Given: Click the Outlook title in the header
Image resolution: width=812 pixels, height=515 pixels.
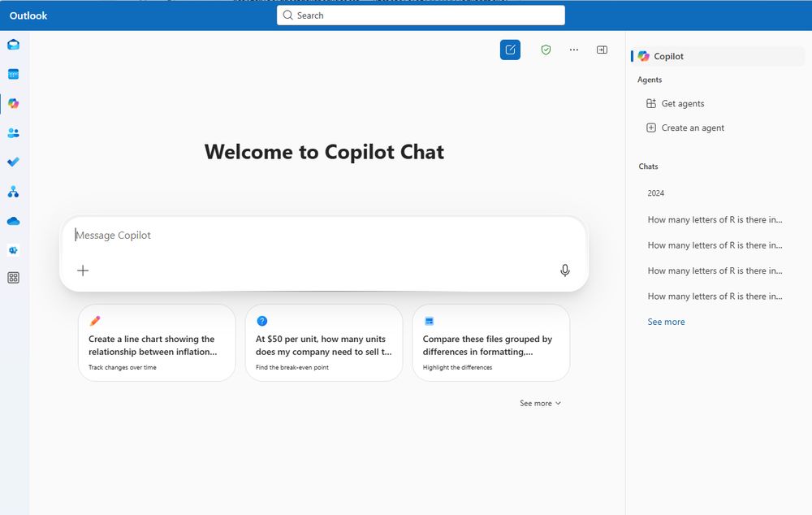Looking at the screenshot, I should click(28, 15).
